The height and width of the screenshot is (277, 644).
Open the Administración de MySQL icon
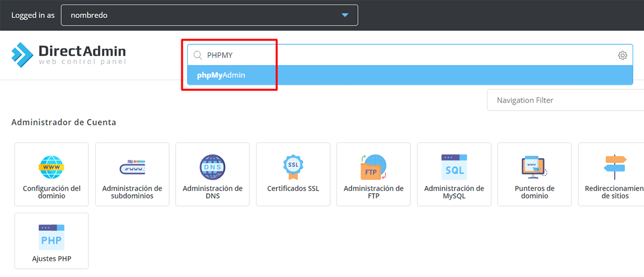point(454,167)
